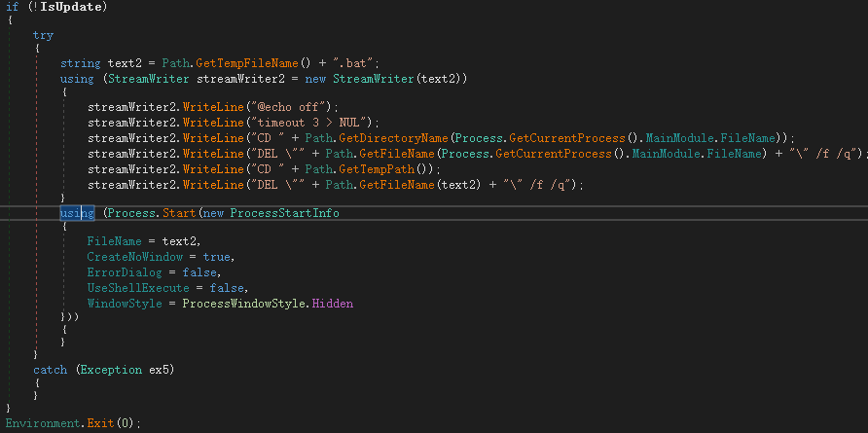Click the ProcessWindowStyle enum type

click(243, 304)
